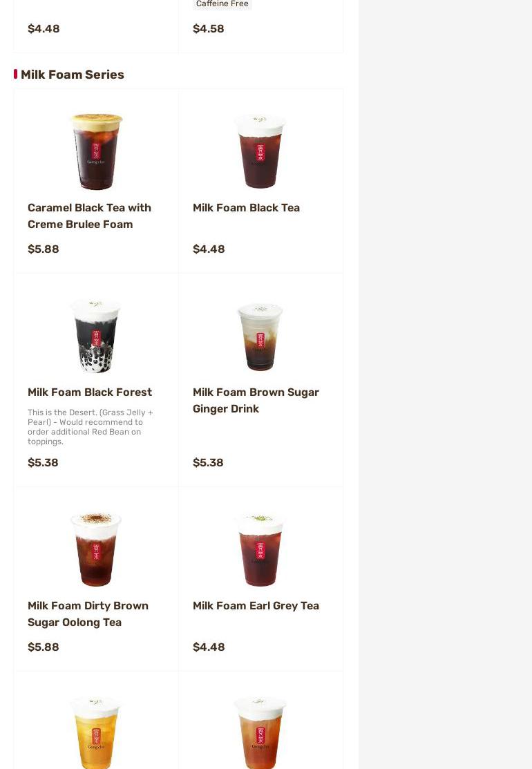The image size is (532, 769).
Task: Select the Milk Foam Black Forest title
Action: [x=90, y=392]
